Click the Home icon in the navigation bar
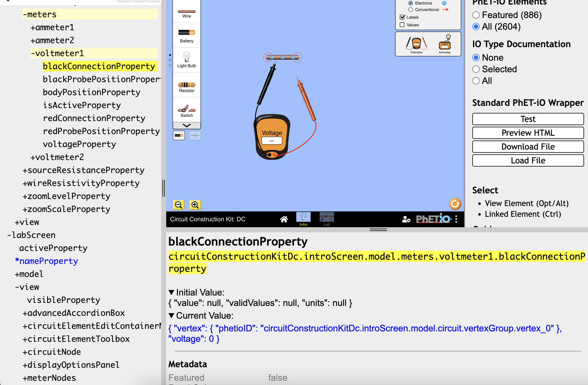This screenshot has width=588, height=385. point(284,219)
